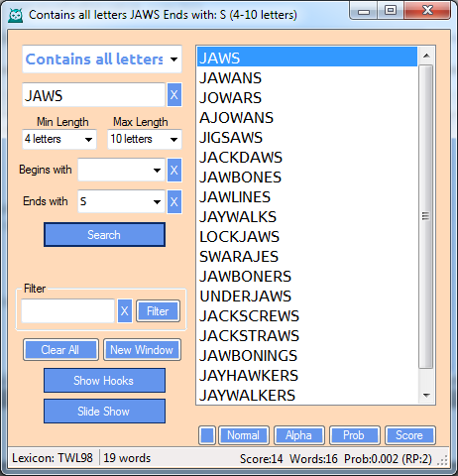
Task: Open the Ends with dropdown arrow
Action: 157,202
